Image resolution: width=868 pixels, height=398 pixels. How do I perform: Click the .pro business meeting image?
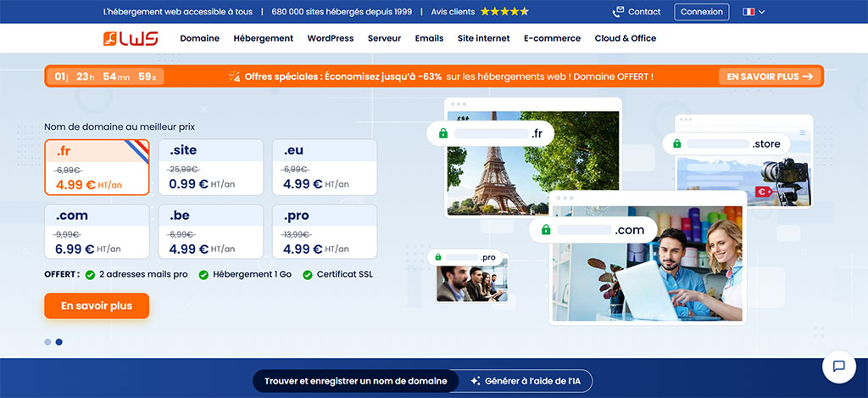click(471, 283)
